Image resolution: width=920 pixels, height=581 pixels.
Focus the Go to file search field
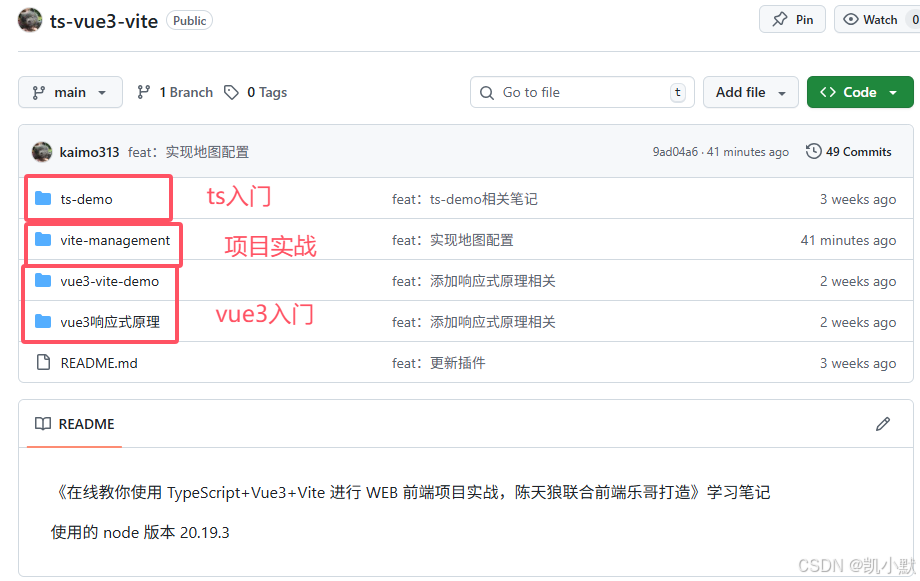point(582,92)
